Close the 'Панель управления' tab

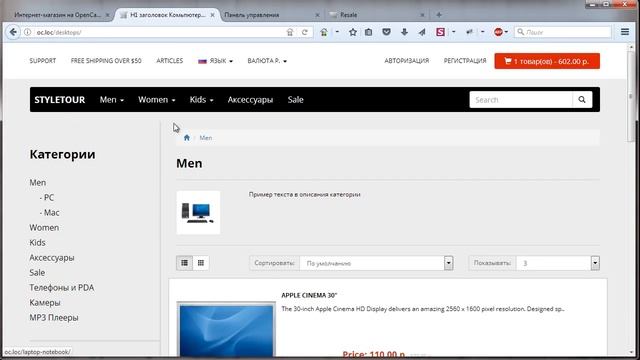318,15
